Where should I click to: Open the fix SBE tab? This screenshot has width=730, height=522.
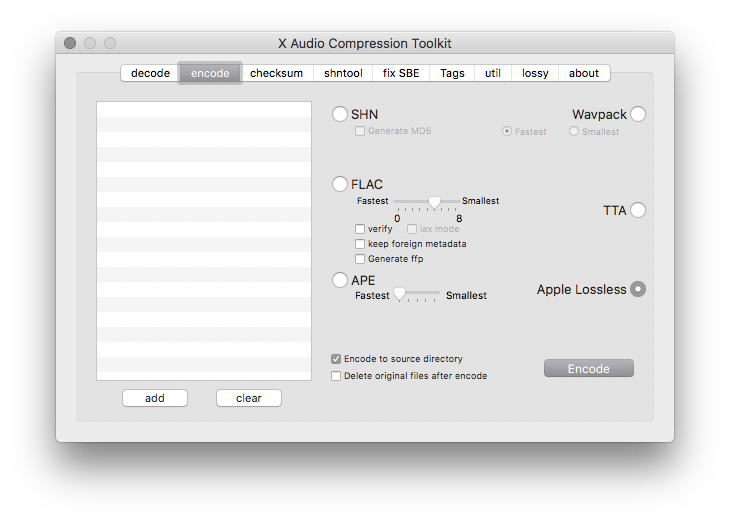[401, 73]
